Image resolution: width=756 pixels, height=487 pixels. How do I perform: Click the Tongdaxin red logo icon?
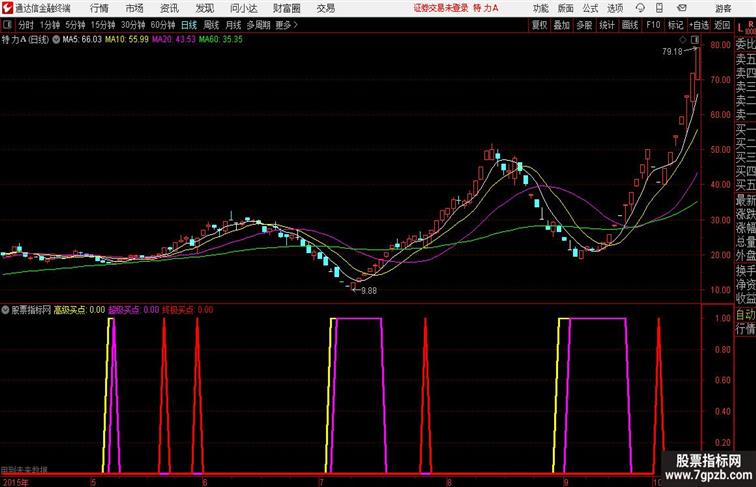(7, 8)
